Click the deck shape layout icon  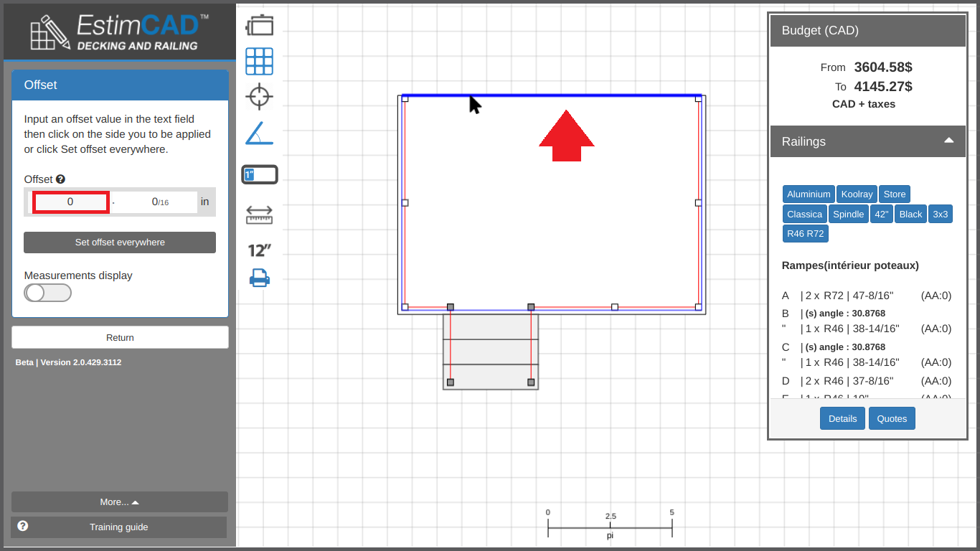259,25
